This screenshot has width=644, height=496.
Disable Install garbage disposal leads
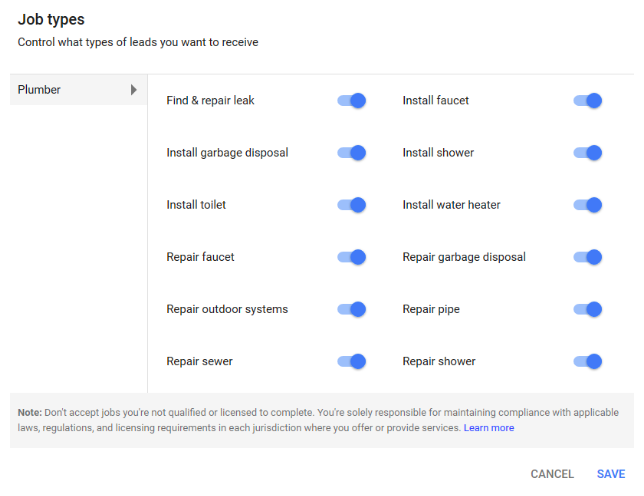click(x=352, y=153)
